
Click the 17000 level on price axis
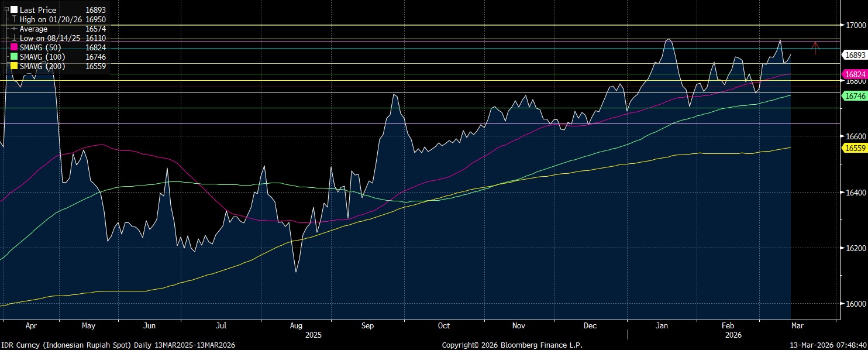(855, 25)
